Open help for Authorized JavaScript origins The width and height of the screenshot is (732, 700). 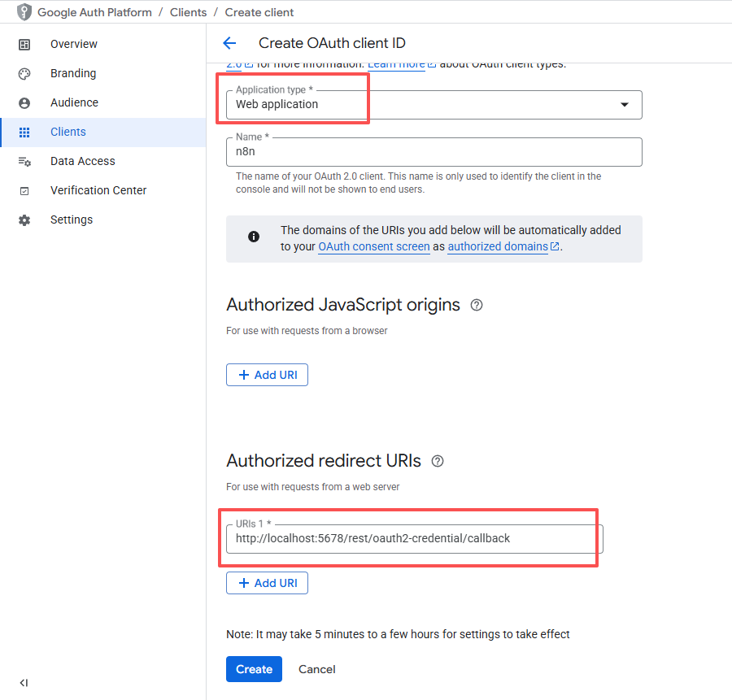[477, 305]
